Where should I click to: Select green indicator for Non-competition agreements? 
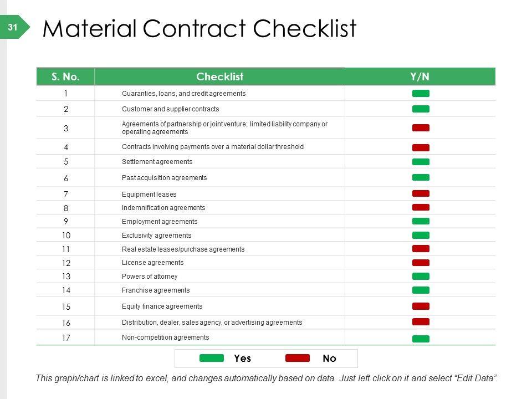click(421, 339)
